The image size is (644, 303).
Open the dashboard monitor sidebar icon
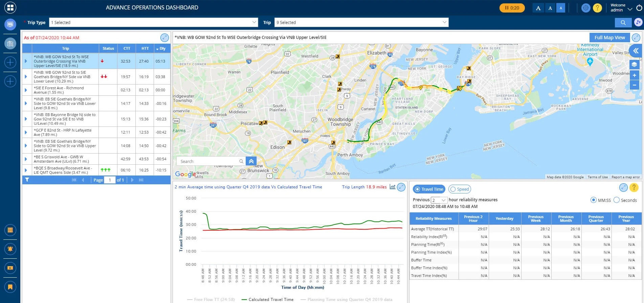click(10, 24)
